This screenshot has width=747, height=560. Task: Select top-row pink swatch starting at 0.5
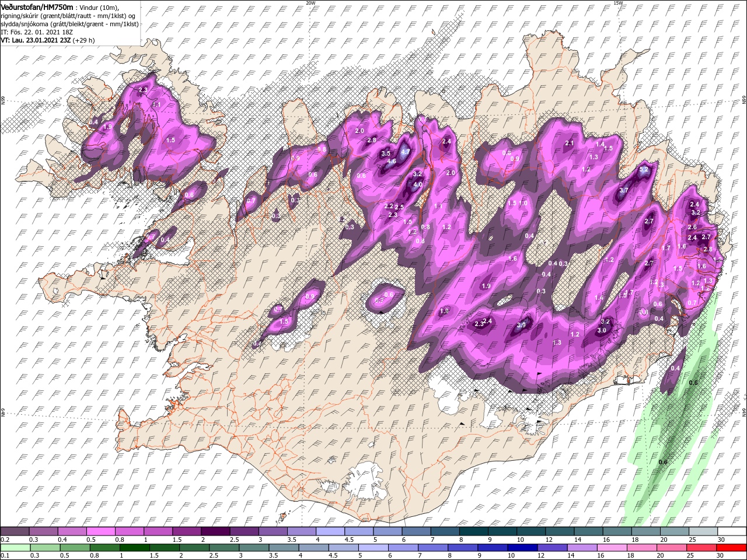(102, 531)
